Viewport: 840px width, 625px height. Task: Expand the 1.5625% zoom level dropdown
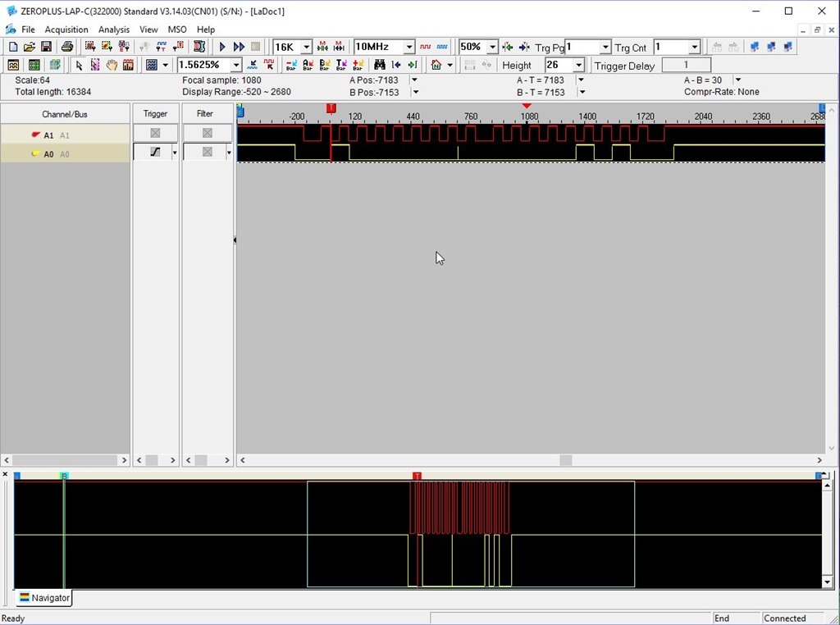point(236,66)
